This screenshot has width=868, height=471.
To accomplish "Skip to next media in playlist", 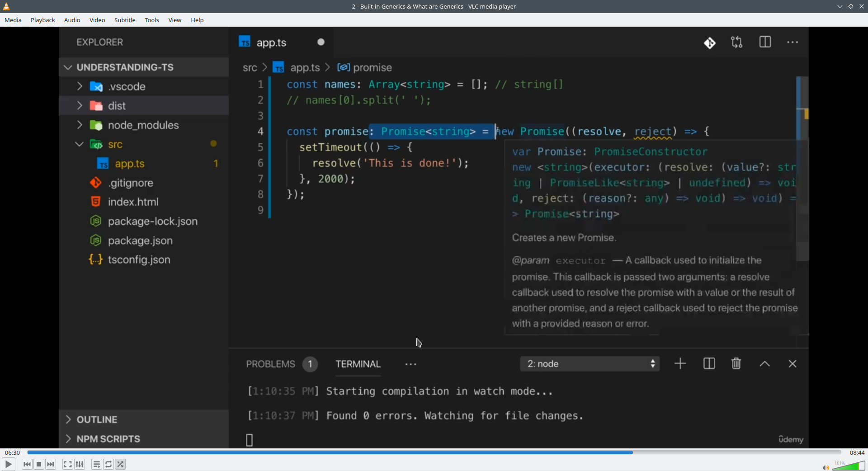I will point(51,464).
